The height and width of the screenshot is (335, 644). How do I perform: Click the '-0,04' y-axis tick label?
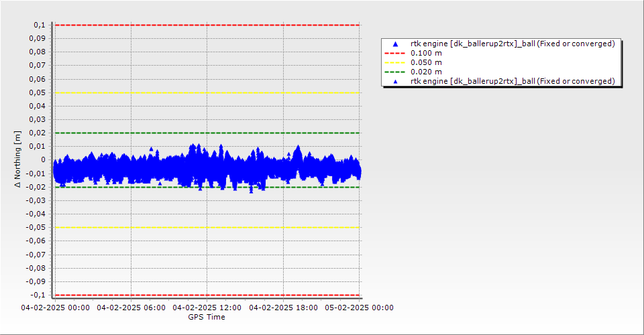pyautogui.click(x=36, y=214)
